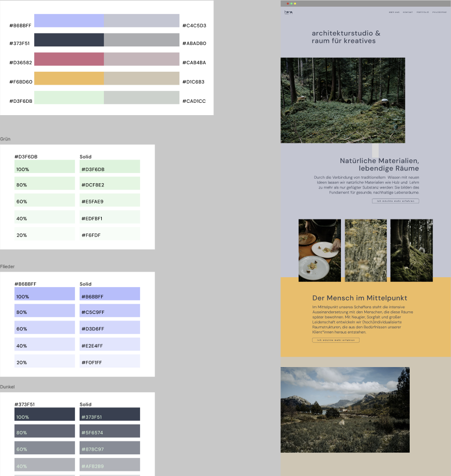Select the 80% opacity swatch in the Grün panel
451x476 pixels.
[x=44, y=183]
